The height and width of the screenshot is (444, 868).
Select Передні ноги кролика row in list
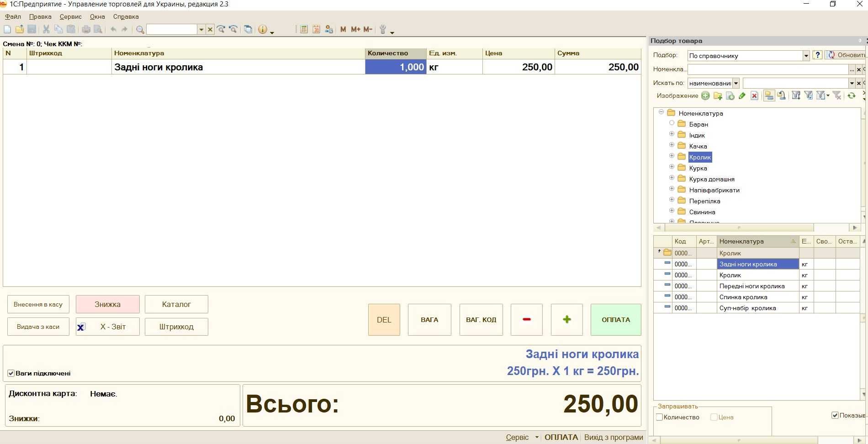tap(757, 286)
